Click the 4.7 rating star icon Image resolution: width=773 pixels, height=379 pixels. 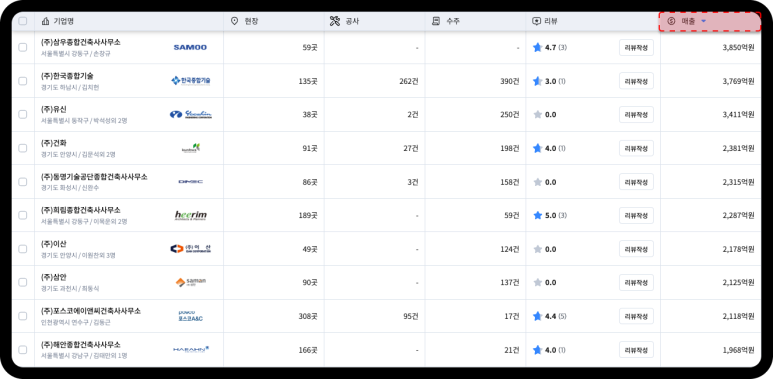(537, 47)
